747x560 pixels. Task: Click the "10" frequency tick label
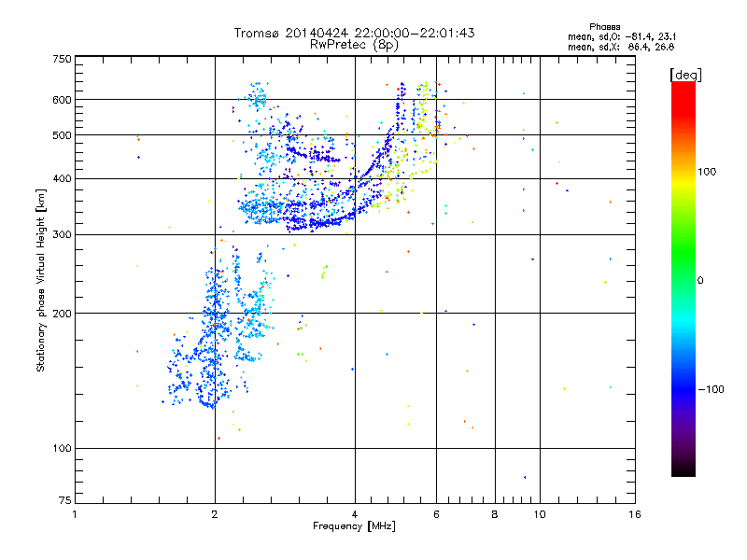pyautogui.click(x=540, y=514)
